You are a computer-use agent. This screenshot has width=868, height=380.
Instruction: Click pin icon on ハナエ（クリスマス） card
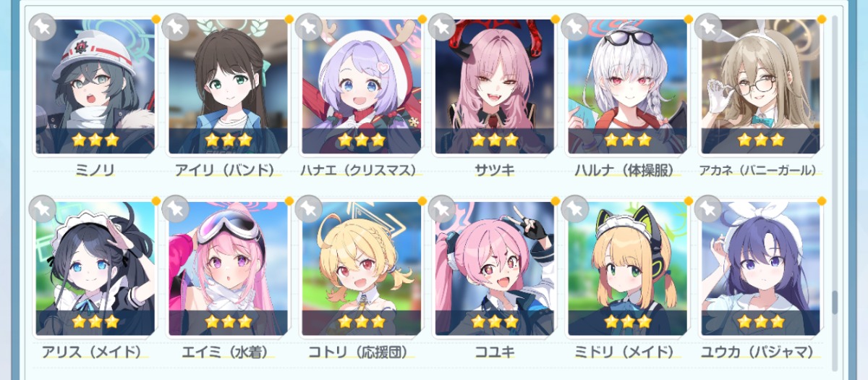(x=309, y=28)
